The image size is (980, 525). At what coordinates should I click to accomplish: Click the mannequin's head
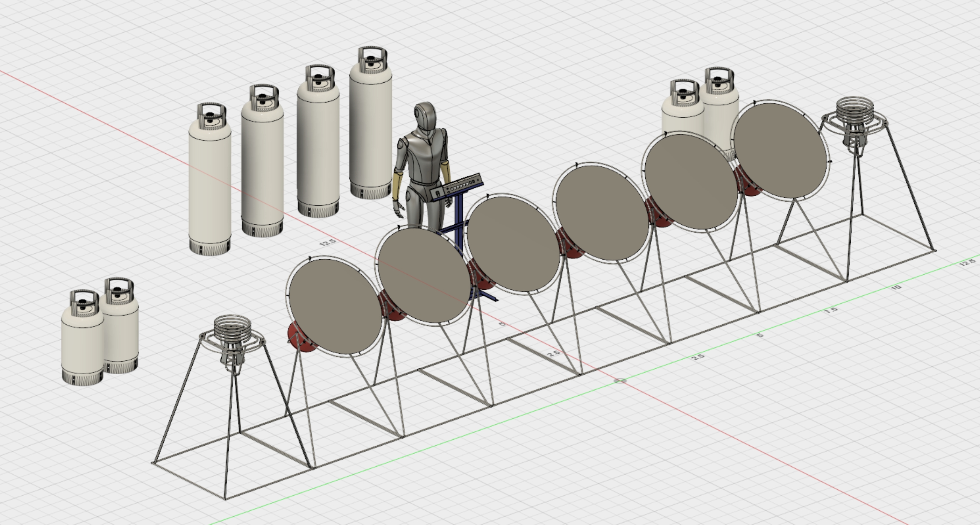click(x=424, y=117)
